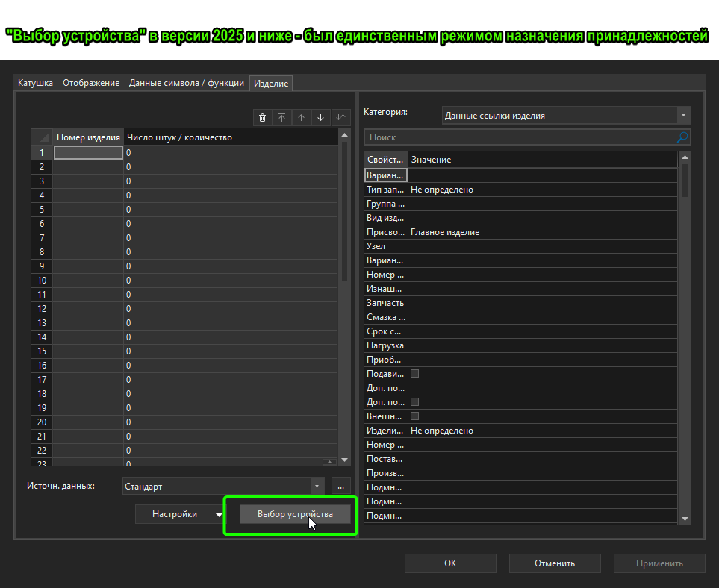
Task: Focus the Поиск search field
Action: coord(522,137)
